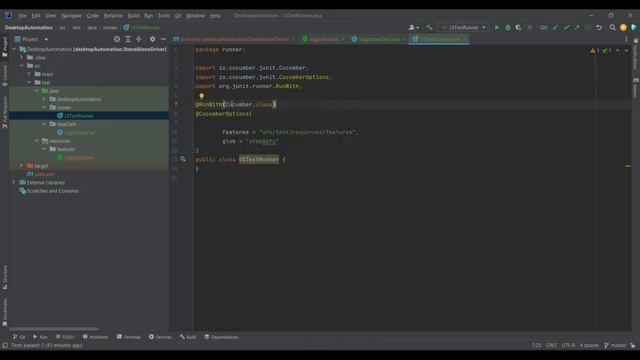Select opened file target icon in Project panel

coord(117,39)
